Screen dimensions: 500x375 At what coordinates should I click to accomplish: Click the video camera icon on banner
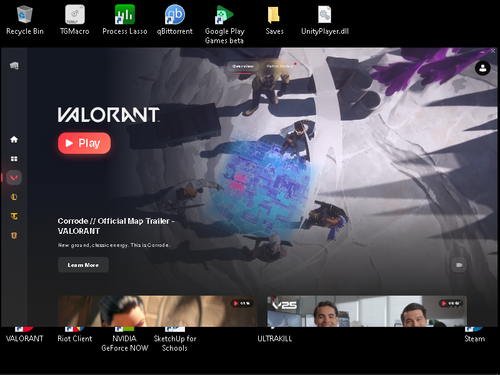(459, 265)
